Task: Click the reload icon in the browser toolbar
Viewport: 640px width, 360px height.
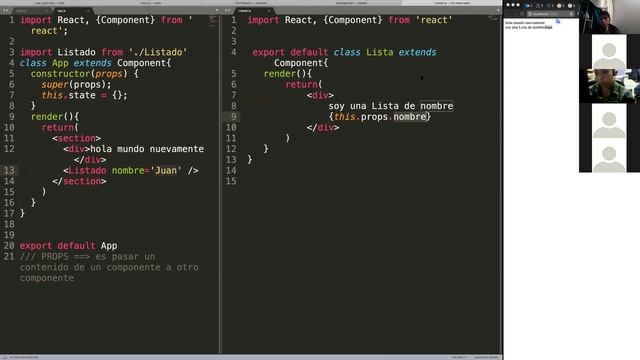Action: point(522,14)
